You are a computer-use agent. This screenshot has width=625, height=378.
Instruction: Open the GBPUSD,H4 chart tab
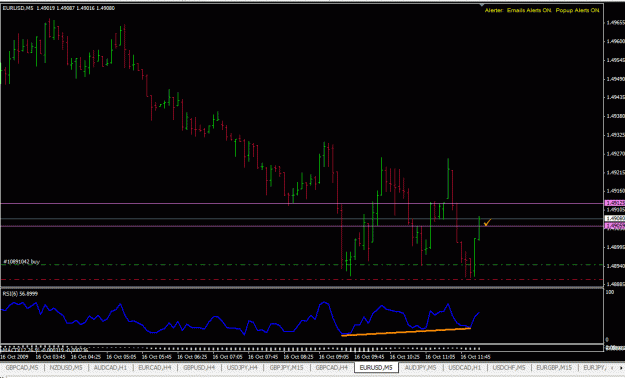(x=199, y=367)
